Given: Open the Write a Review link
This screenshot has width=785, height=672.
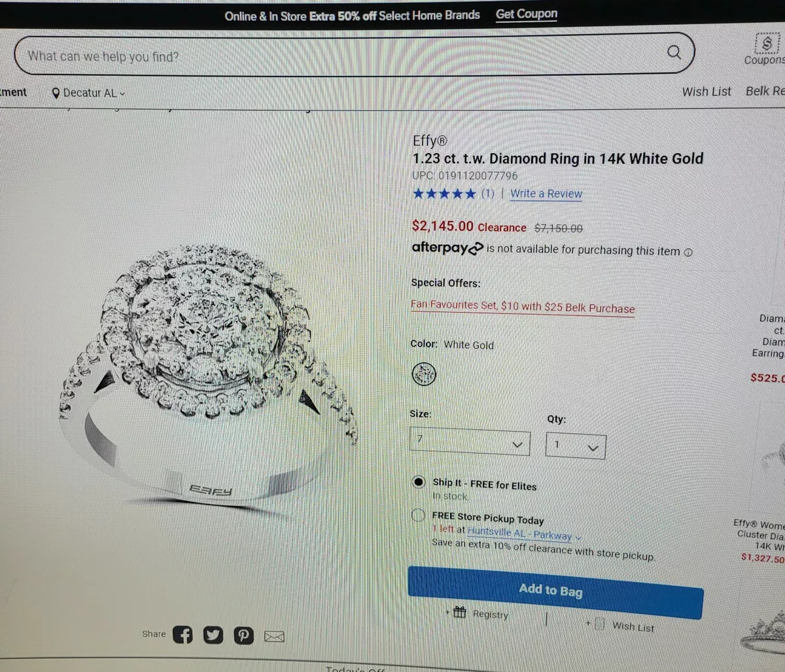Looking at the screenshot, I should 546,194.
